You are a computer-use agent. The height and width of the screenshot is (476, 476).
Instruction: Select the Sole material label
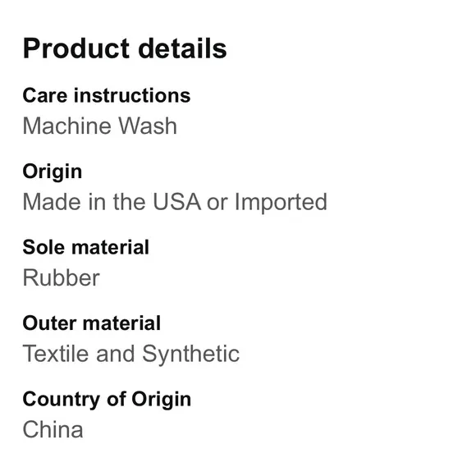[86, 247]
